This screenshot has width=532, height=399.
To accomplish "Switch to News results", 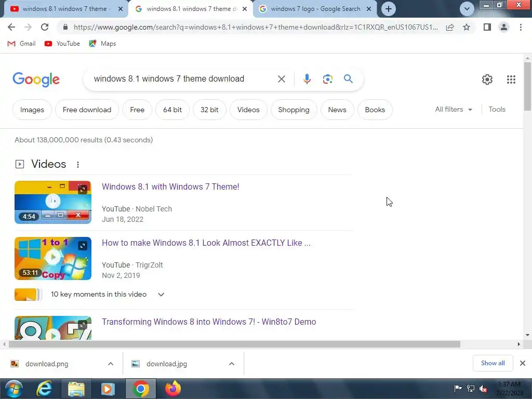I will tap(337, 110).
